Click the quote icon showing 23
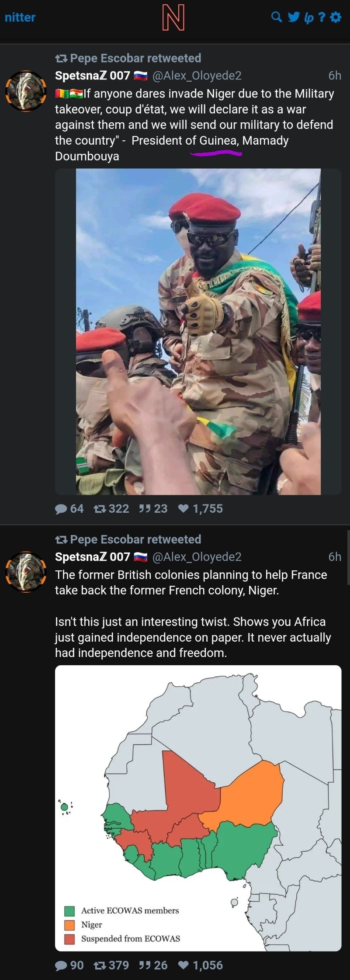 point(145,508)
